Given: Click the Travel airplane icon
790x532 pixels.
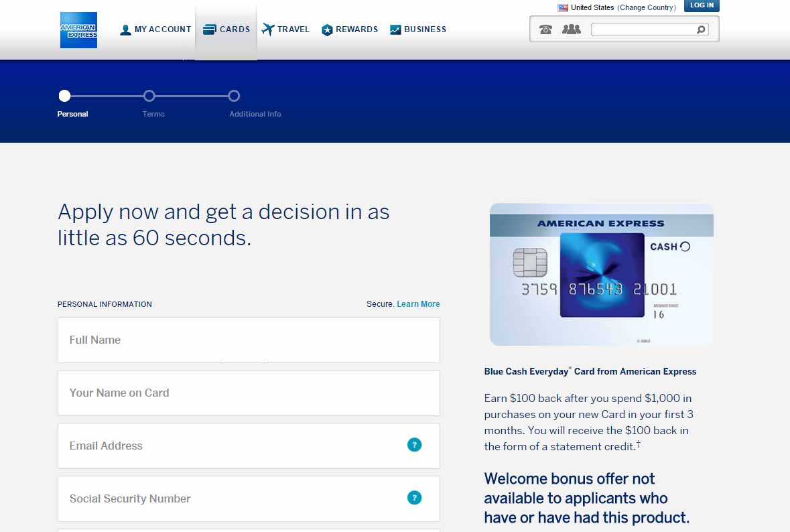Looking at the screenshot, I should [268, 29].
